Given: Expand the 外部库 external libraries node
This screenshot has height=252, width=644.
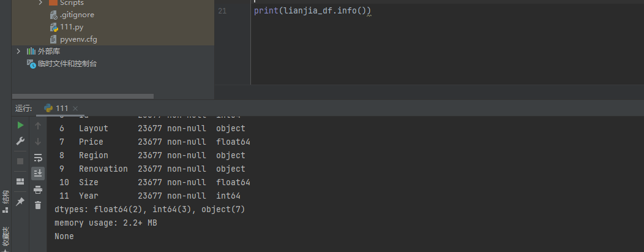Looking at the screenshot, I should [18, 52].
